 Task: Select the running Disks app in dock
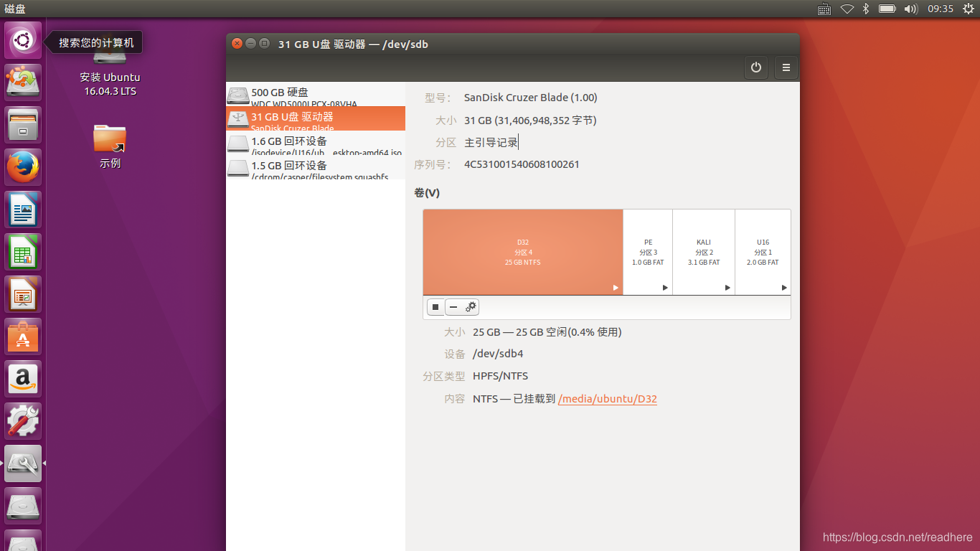24,463
